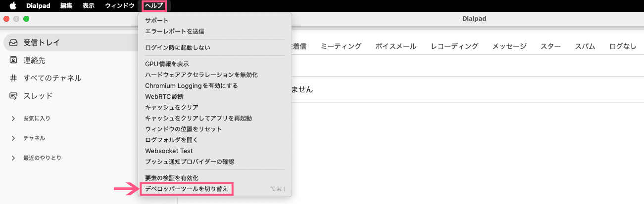Open the Apple menu icon

(x=13, y=5)
